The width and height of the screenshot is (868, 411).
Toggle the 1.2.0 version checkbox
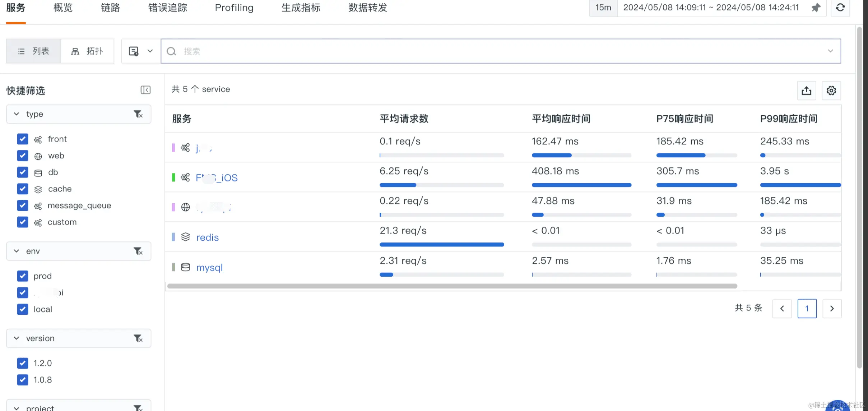pos(23,363)
